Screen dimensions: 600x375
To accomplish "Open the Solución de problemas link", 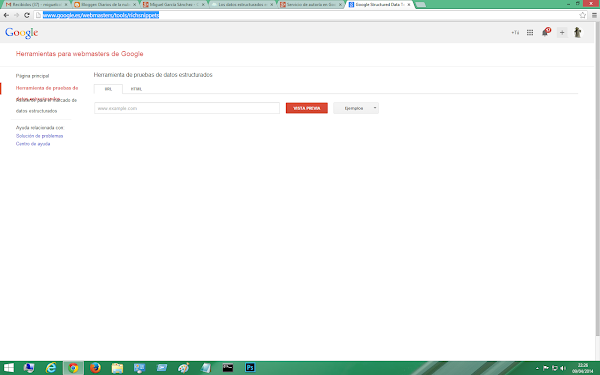I will 39,136.
